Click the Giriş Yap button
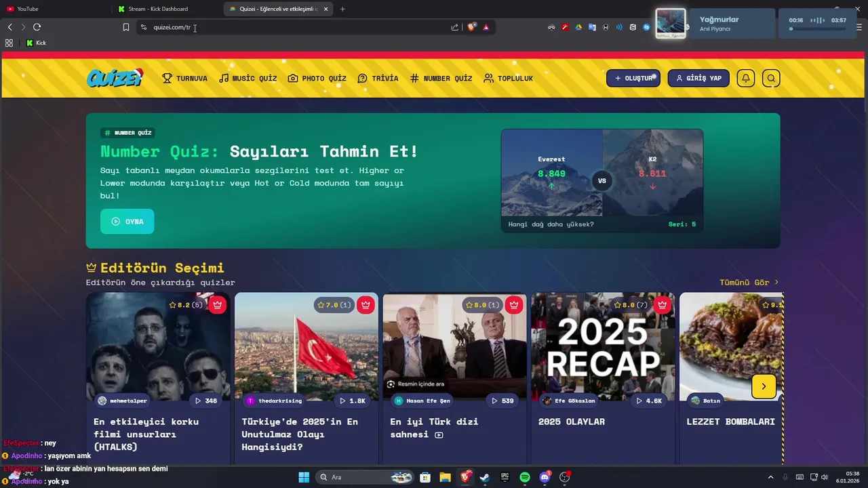The height and width of the screenshot is (488, 868). pos(698,78)
